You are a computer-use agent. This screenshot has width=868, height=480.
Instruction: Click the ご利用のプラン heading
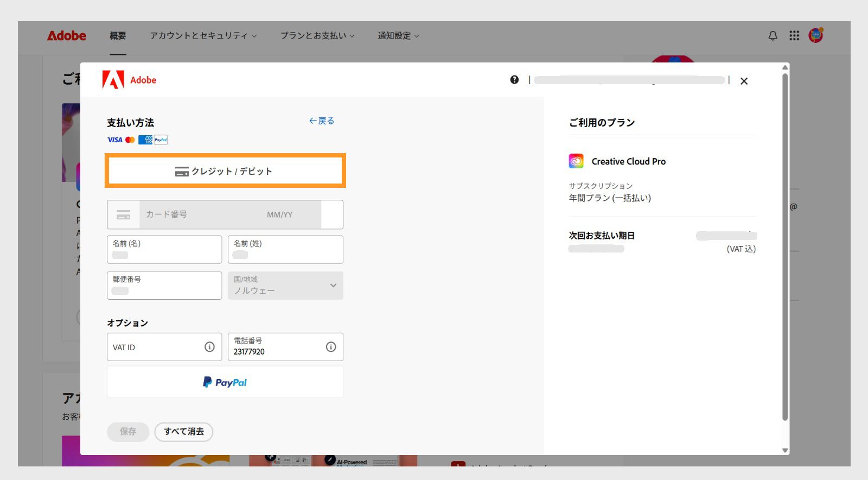602,123
